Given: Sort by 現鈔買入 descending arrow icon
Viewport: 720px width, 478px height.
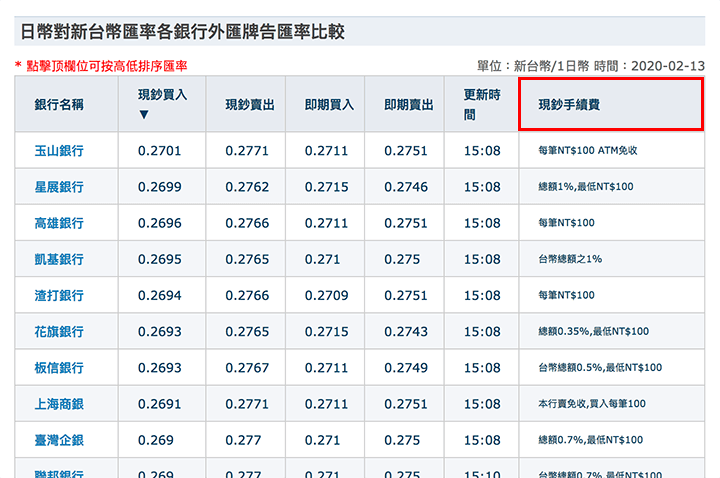Looking at the screenshot, I should (x=144, y=114).
